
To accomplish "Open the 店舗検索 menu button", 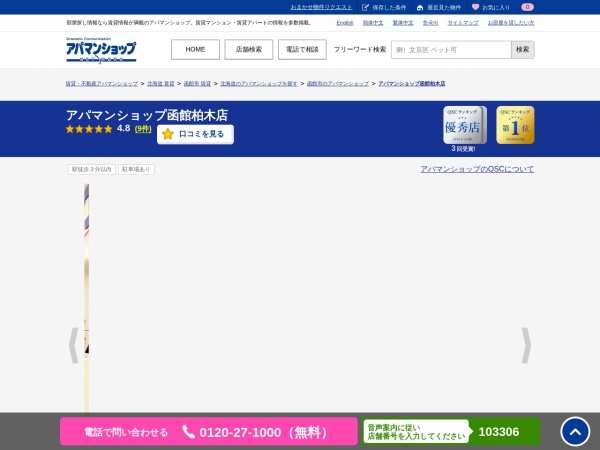I will [249, 49].
